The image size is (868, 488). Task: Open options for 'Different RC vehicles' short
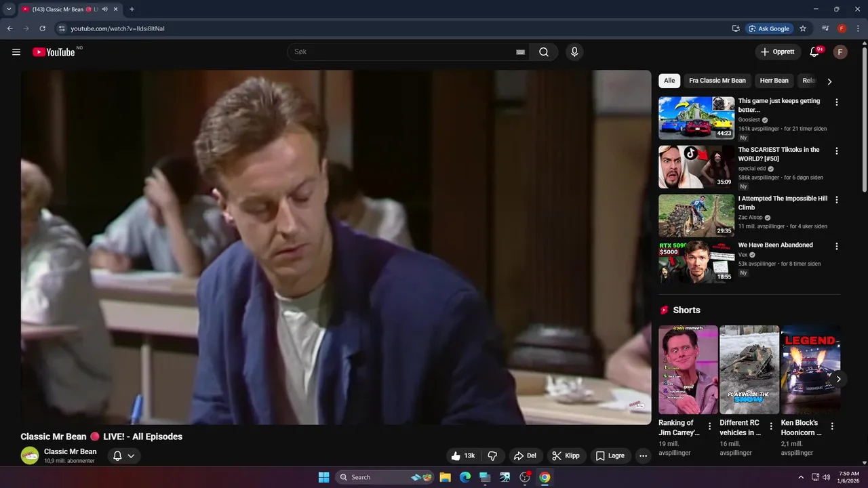click(771, 426)
